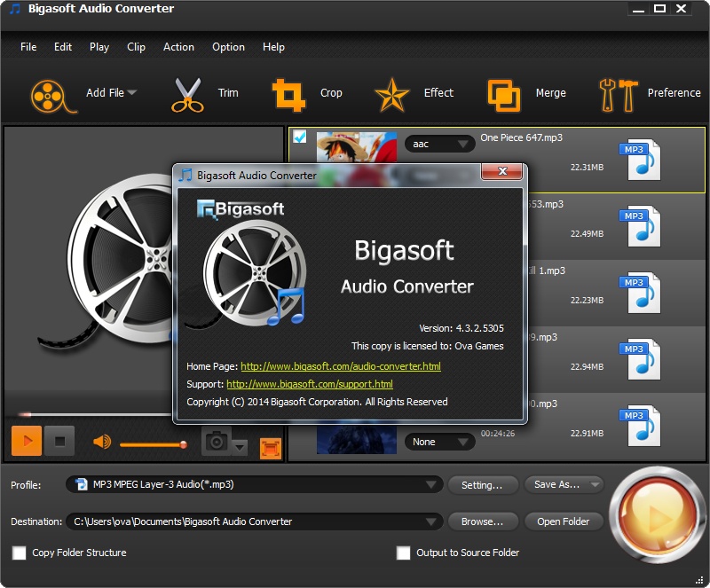Open Preference tools icon
Screen dimensions: 710x588
[618, 95]
